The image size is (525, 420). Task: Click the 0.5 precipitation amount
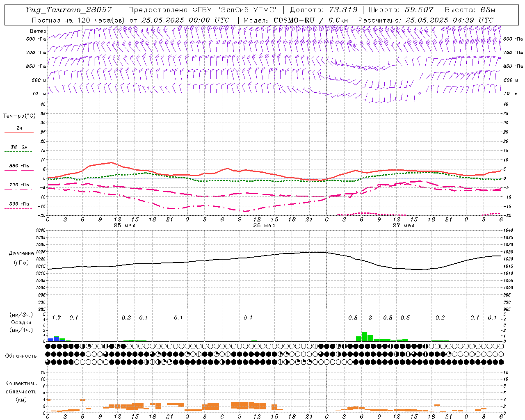click(x=405, y=317)
